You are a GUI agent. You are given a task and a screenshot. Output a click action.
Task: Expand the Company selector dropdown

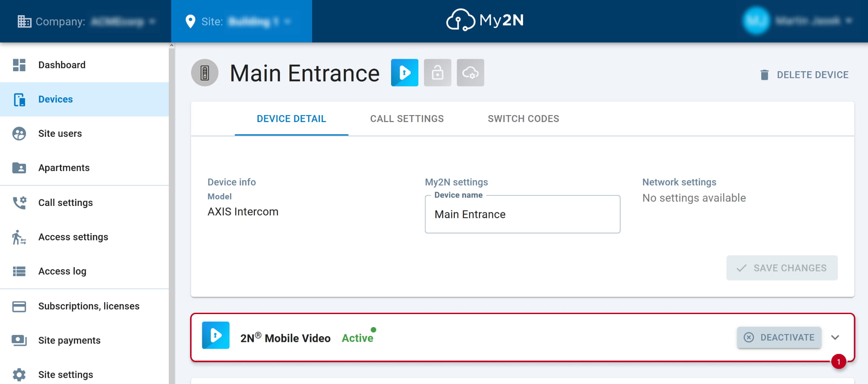pos(152,21)
